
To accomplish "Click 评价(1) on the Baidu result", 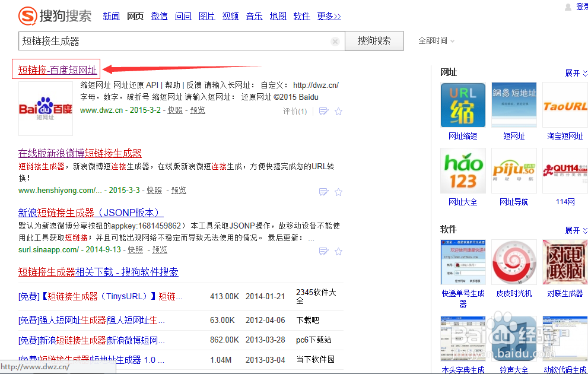I will (295, 112).
